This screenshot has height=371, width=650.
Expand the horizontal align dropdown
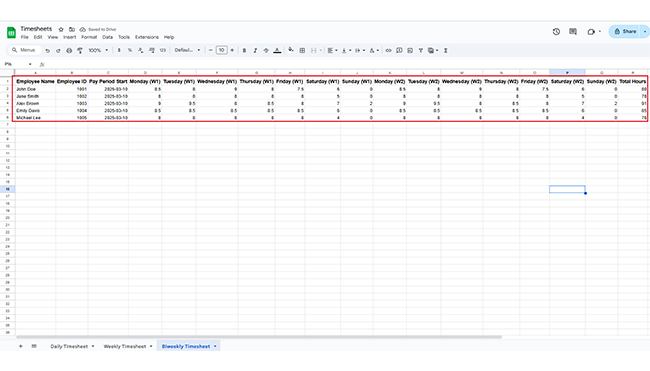pos(336,51)
